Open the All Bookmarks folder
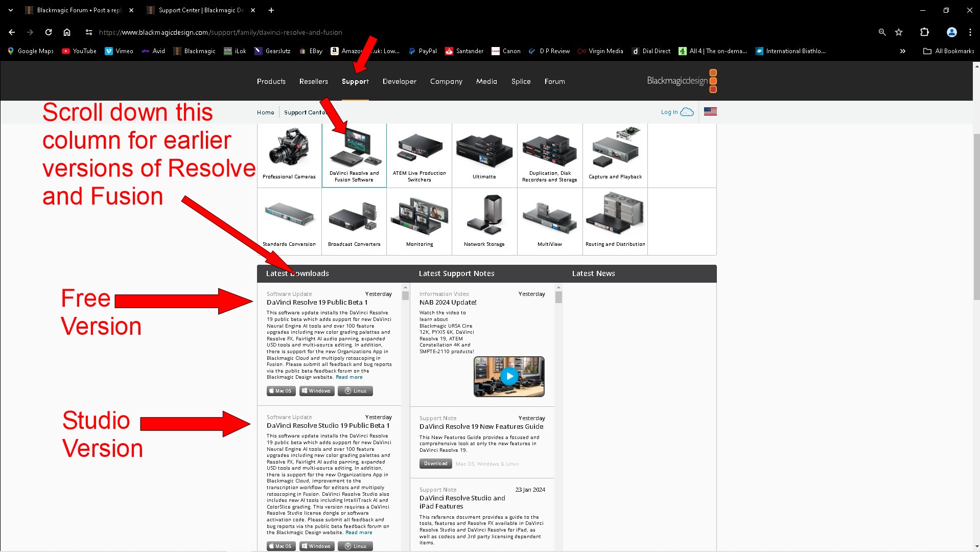Viewport: 980px width, 552px height. tap(949, 51)
